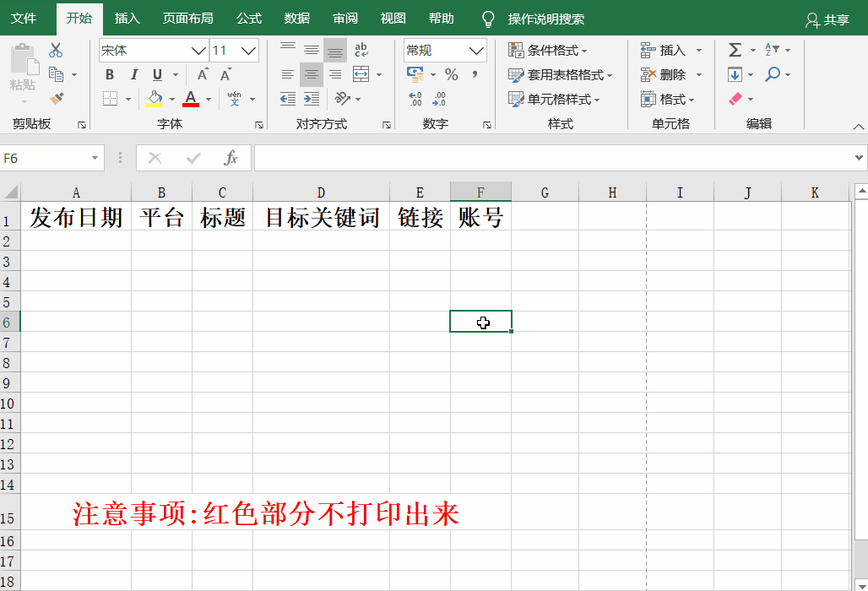
Task: Click the 共享 share button
Action: (x=827, y=20)
